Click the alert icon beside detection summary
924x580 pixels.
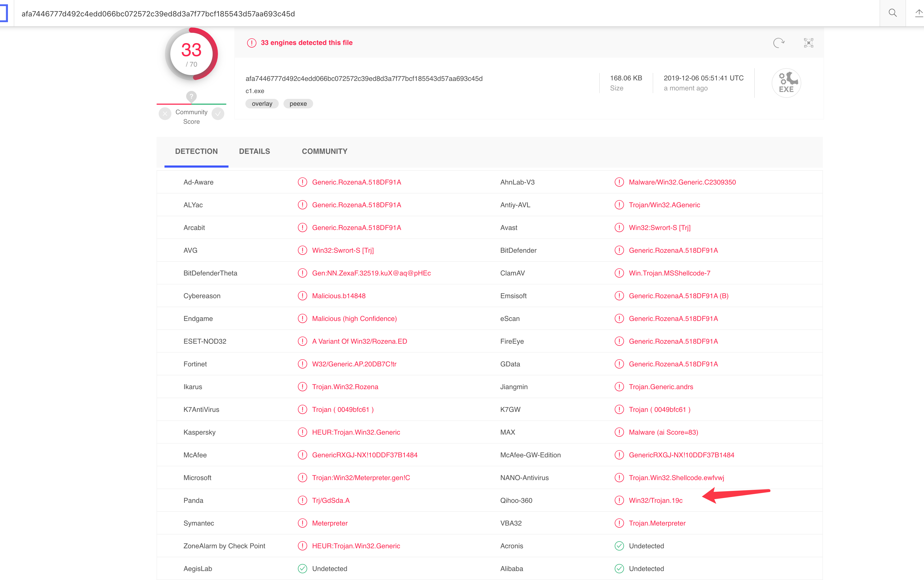(252, 43)
